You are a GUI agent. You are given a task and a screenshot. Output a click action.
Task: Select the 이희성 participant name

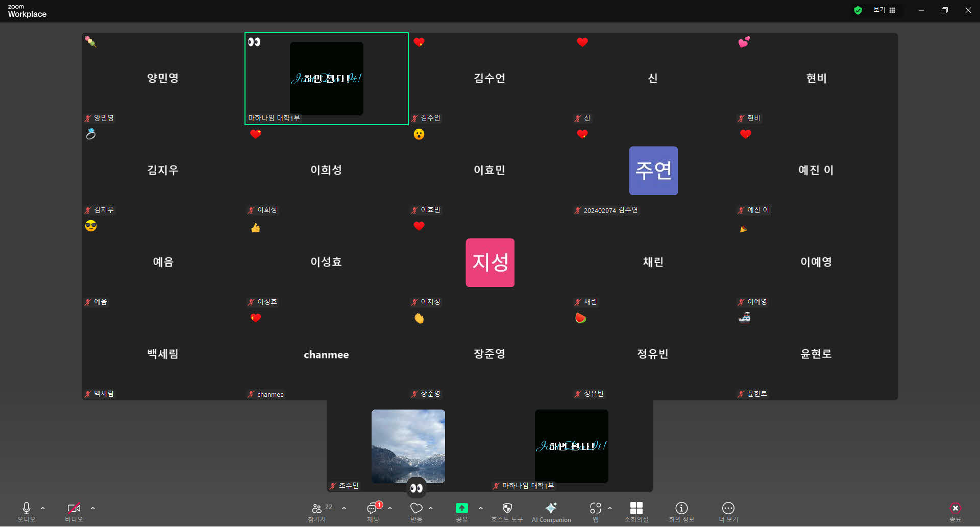click(x=326, y=170)
